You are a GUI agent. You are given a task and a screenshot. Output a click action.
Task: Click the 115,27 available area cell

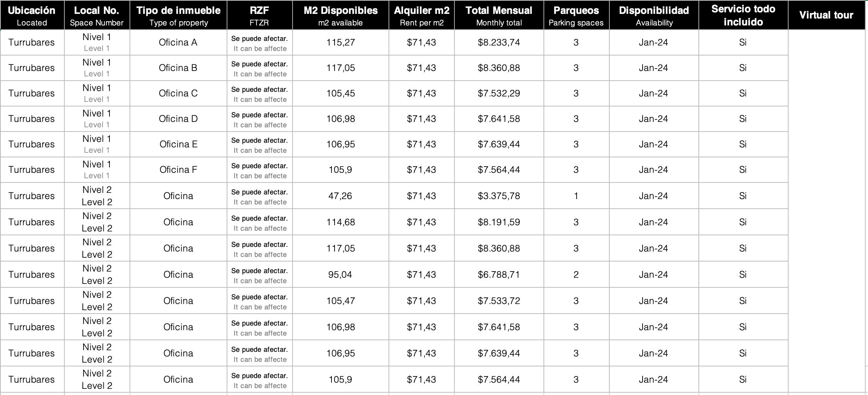tap(340, 42)
